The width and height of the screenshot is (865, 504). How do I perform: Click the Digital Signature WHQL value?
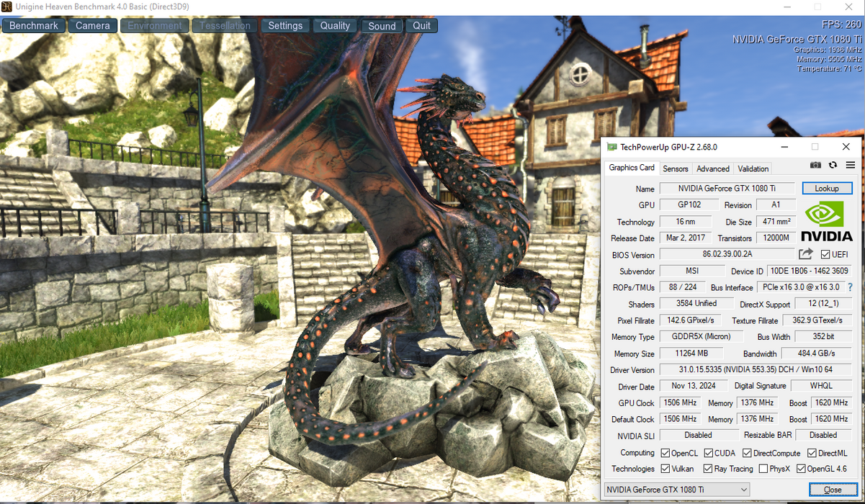[x=821, y=386]
